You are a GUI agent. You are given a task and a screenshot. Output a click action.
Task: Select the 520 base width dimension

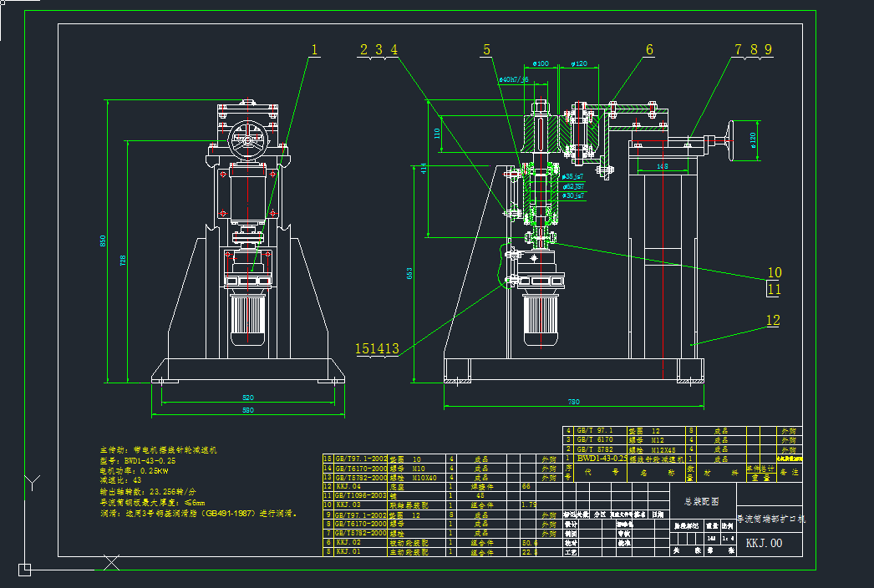(248, 398)
